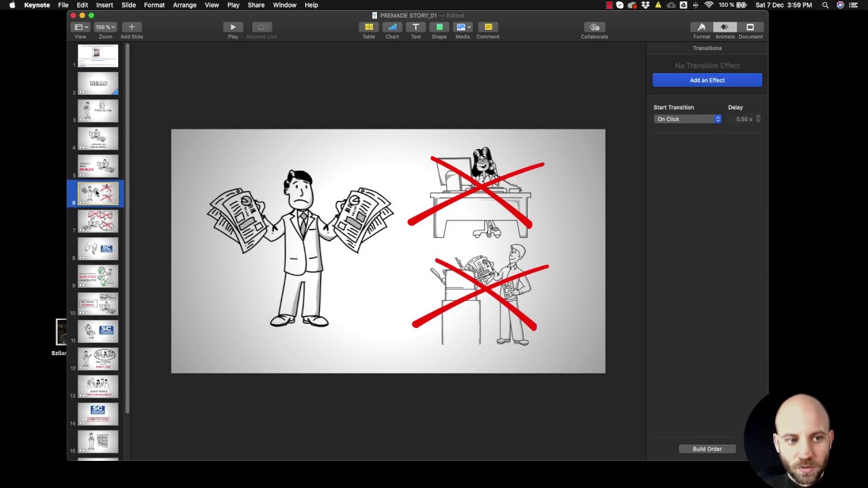Open the Insert menu
The width and height of the screenshot is (868, 488).
click(104, 5)
